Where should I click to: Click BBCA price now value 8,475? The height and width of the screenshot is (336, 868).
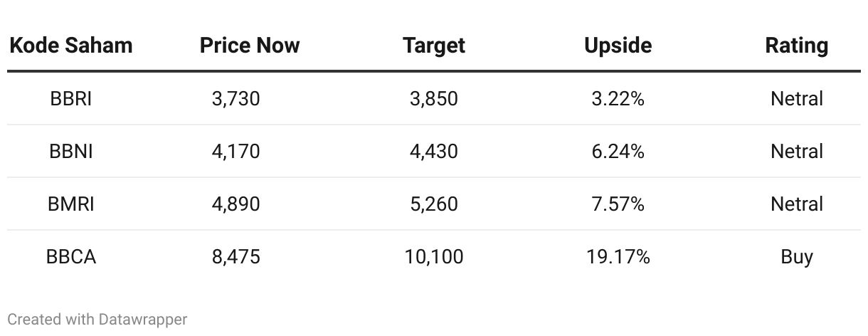pyautogui.click(x=235, y=256)
